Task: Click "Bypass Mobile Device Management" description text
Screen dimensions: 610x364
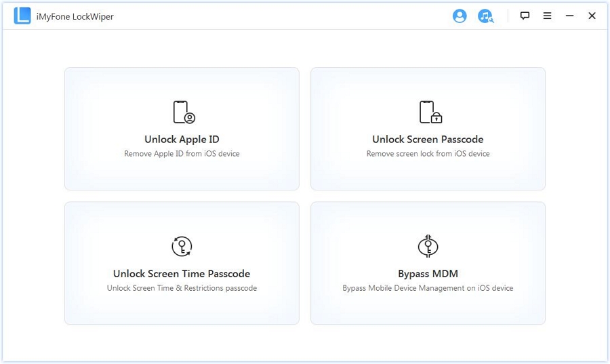Action: coord(428,288)
